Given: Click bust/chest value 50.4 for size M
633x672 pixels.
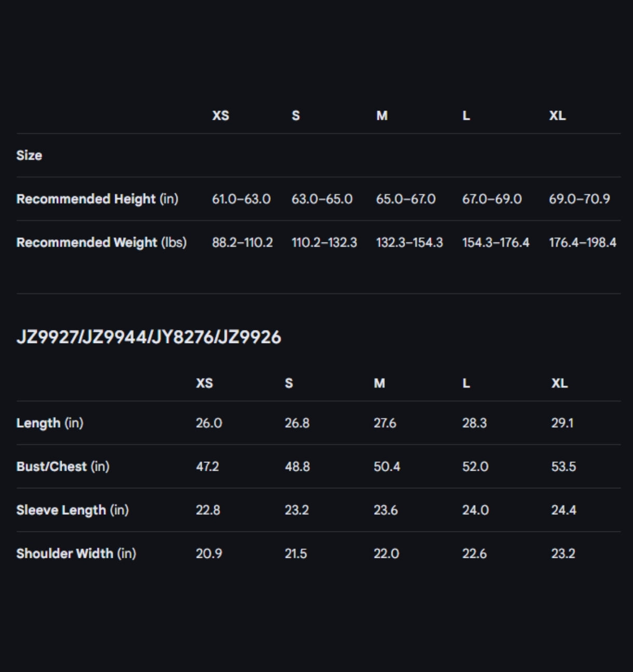Looking at the screenshot, I should pos(387,467).
